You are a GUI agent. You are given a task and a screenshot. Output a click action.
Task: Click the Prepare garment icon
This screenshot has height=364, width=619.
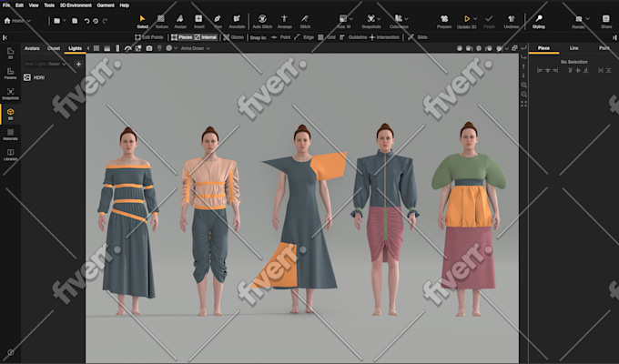click(x=444, y=21)
